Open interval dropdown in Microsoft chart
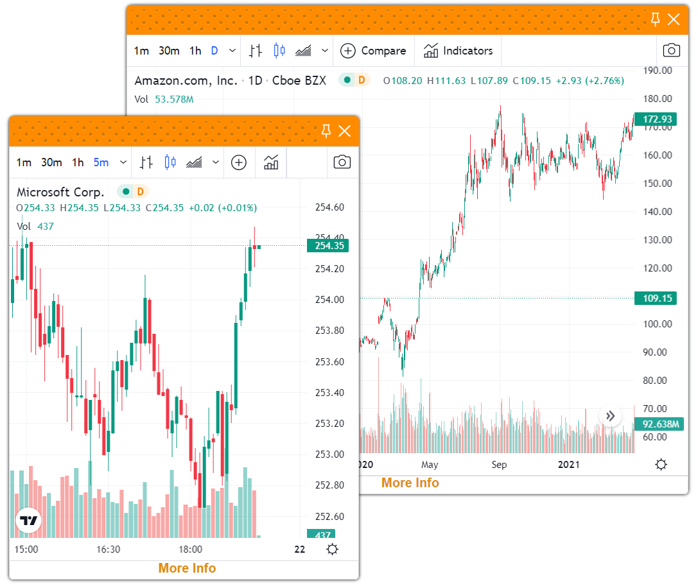 click(123, 162)
